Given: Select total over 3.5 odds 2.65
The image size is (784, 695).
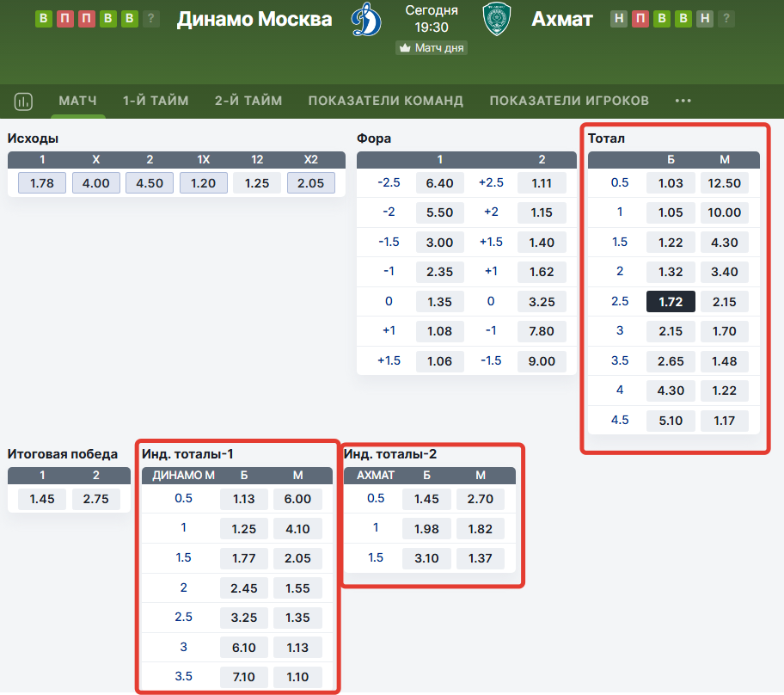Looking at the screenshot, I should (671, 361).
